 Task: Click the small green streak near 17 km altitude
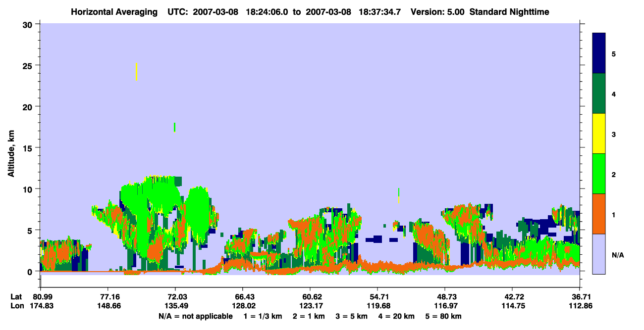pyautogui.click(x=174, y=127)
